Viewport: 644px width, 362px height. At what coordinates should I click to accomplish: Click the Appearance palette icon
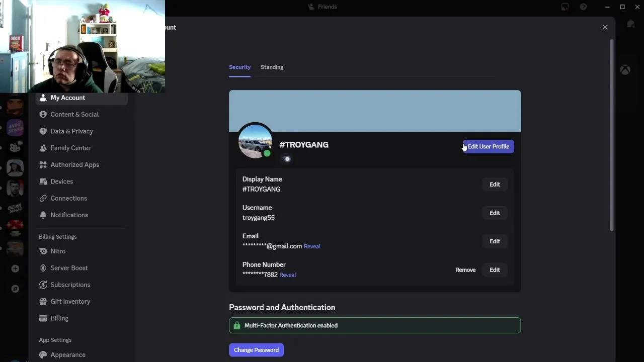(x=43, y=354)
